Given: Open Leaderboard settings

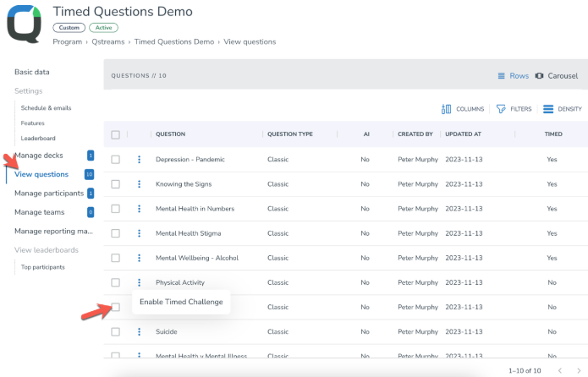Looking at the screenshot, I should pyautogui.click(x=38, y=139).
